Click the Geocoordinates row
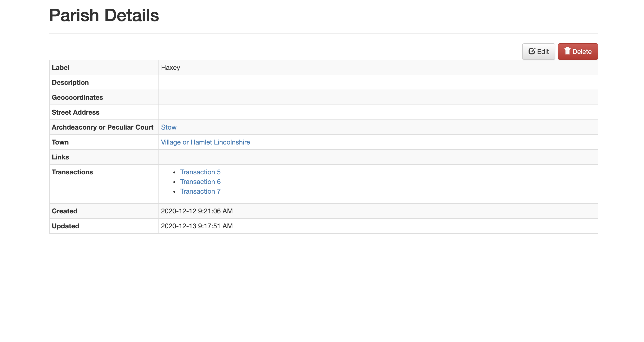This screenshot has height=342, width=644. (x=78, y=97)
